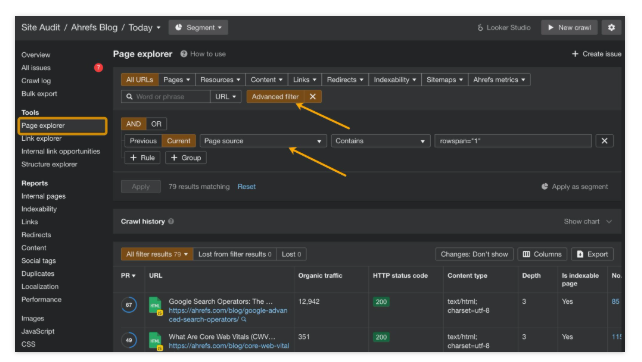
Task: Toggle rule to Previous crawl
Action: click(x=143, y=141)
